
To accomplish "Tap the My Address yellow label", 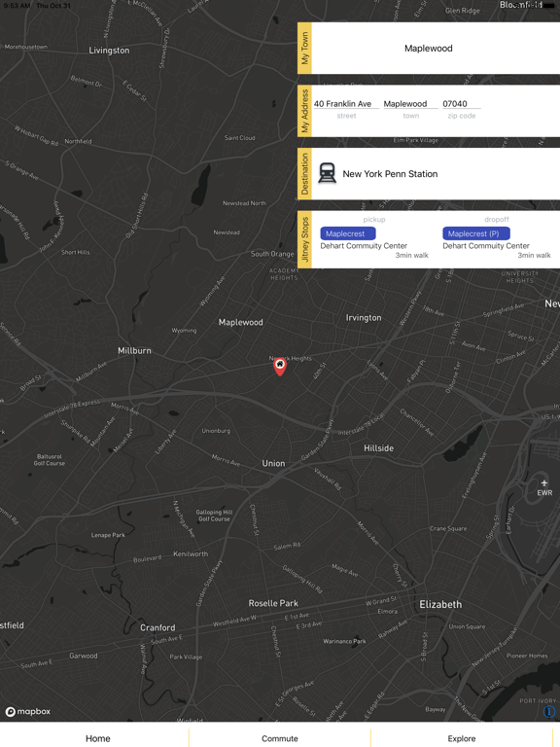I will 304,111.
